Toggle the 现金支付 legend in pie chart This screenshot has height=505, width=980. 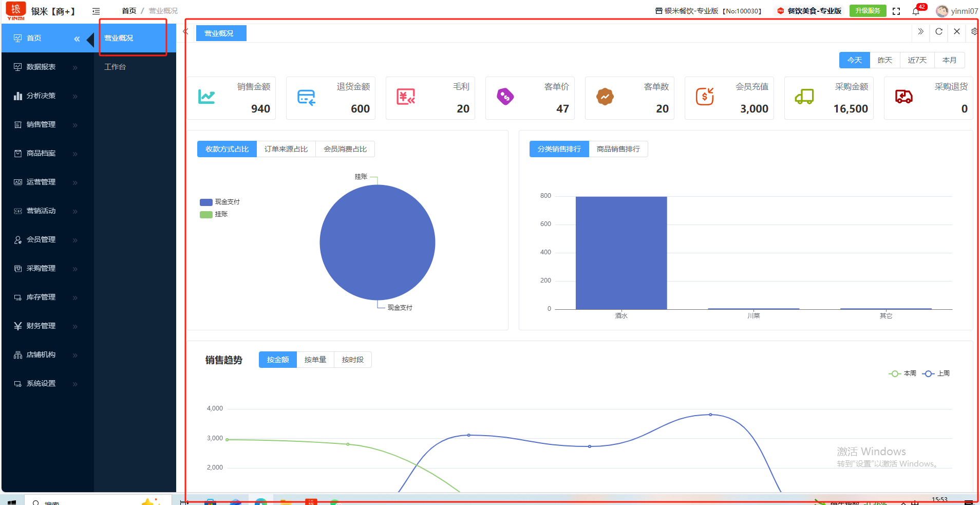tap(220, 202)
